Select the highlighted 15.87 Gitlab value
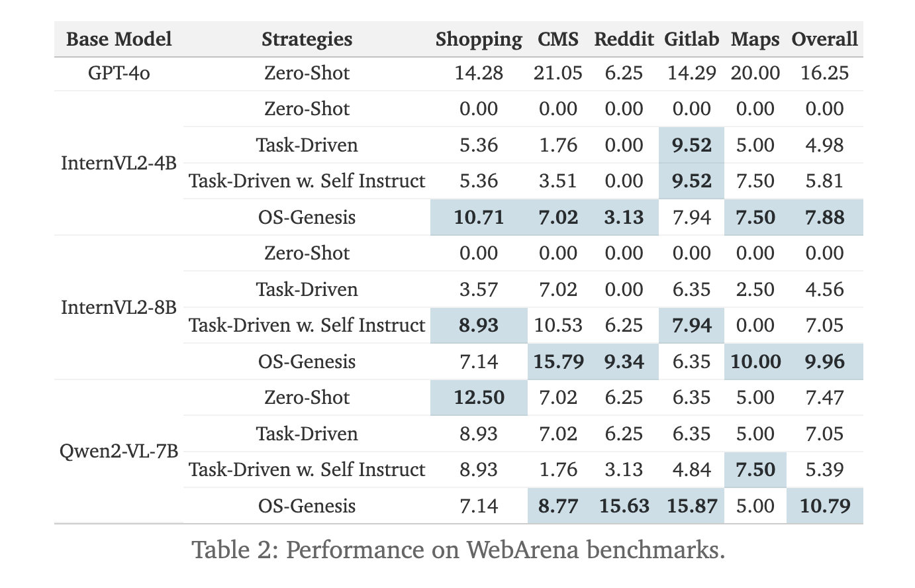This screenshot has height=588, width=915. (x=691, y=506)
